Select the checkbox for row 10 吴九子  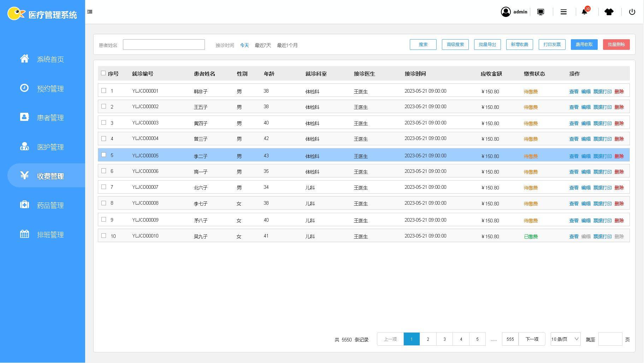click(104, 236)
